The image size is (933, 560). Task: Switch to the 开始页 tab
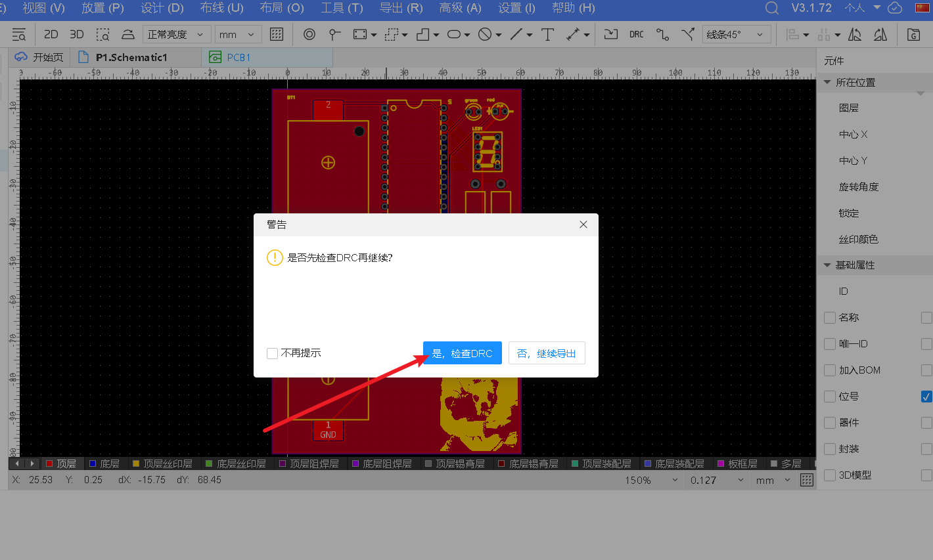39,57
